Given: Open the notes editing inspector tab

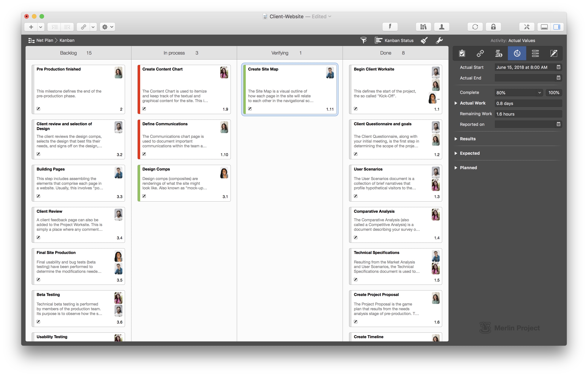Looking at the screenshot, I should [x=554, y=53].
